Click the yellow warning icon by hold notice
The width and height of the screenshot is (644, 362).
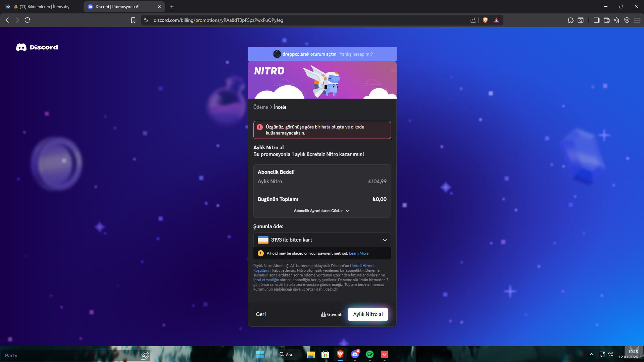coord(261,253)
